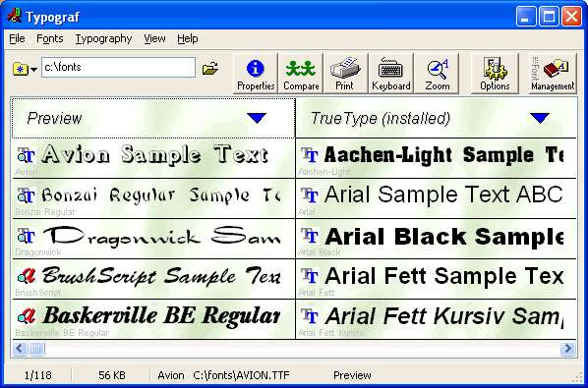The width and height of the screenshot is (588, 388).
Task: Select the Avion Sample Text preview
Action: tap(153, 158)
